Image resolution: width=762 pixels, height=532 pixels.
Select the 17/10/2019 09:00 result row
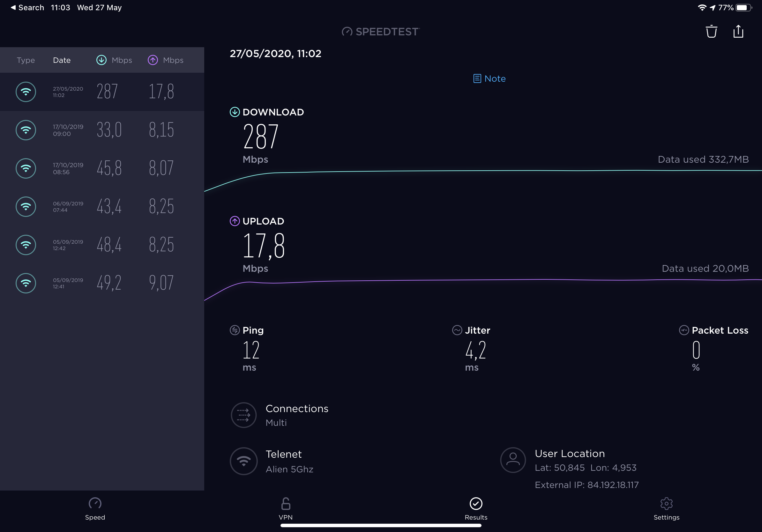(102, 130)
